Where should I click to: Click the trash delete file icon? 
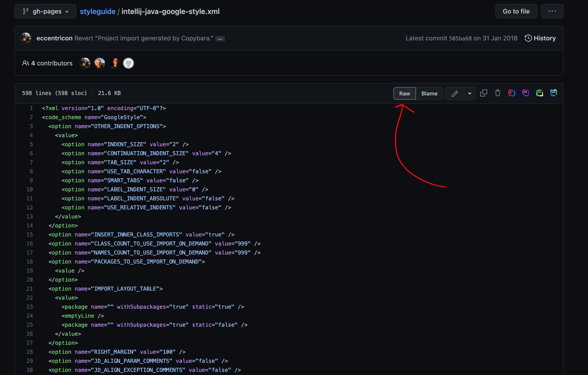tap(497, 93)
